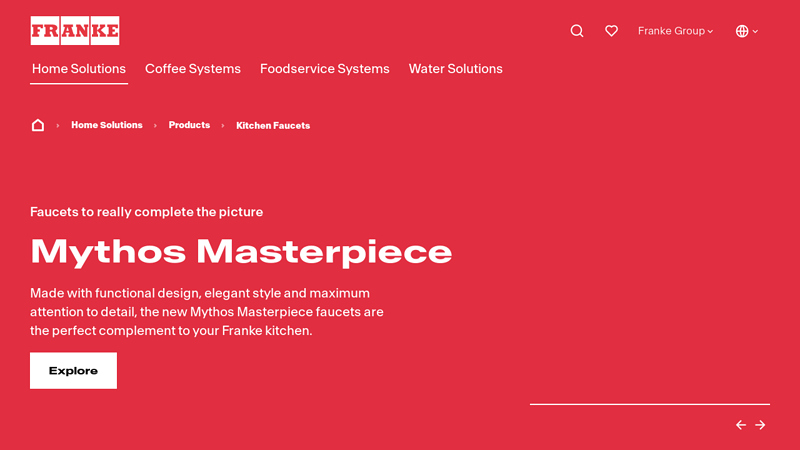Show the previous slide with left arrow
This screenshot has height=450, width=800.
pos(741,425)
